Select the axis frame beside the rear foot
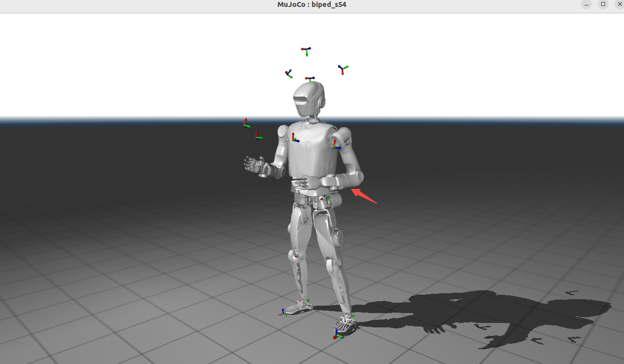This screenshot has height=364, width=624. point(283,312)
